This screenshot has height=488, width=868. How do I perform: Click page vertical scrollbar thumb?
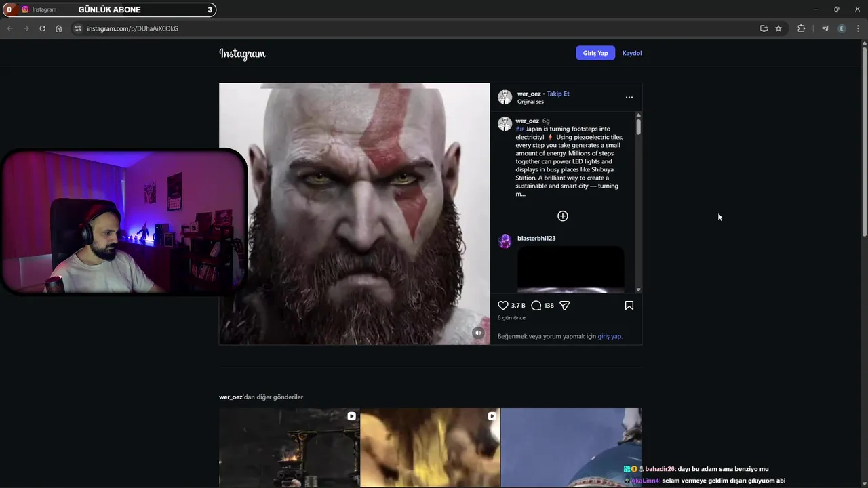click(864, 142)
